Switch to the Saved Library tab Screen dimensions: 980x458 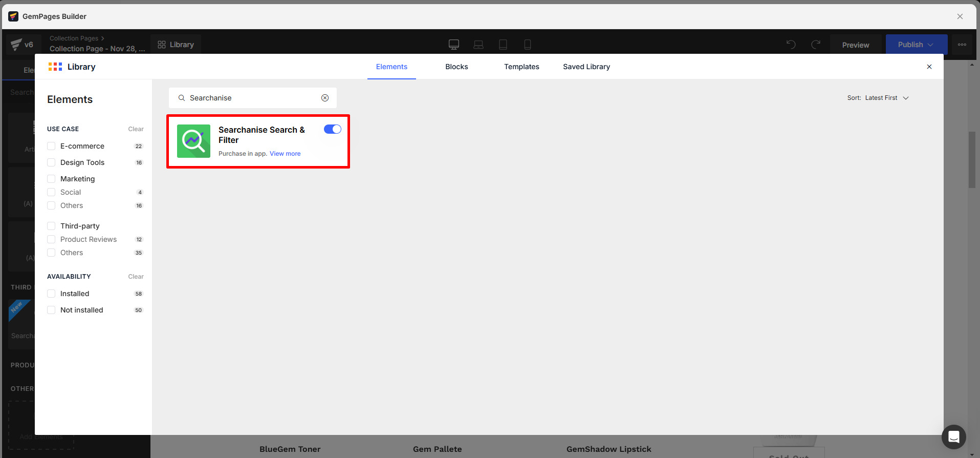click(x=586, y=67)
